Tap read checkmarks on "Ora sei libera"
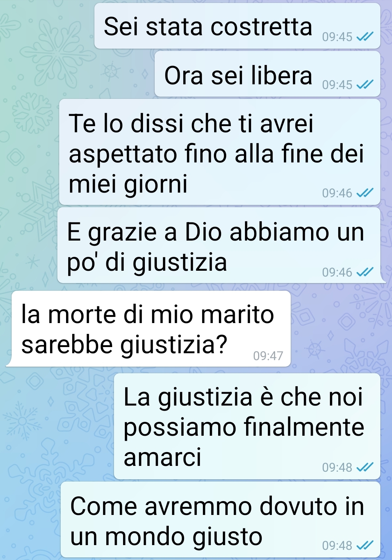 click(365, 85)
